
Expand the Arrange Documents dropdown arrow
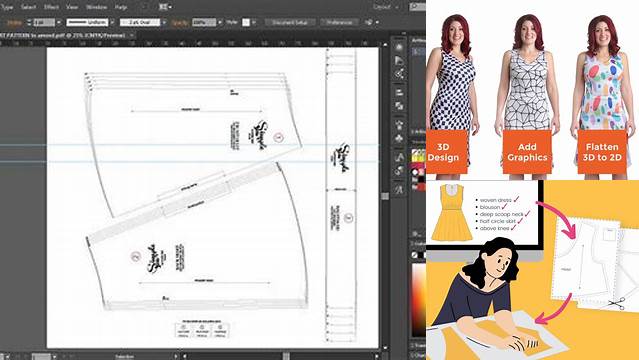[170, 7]
